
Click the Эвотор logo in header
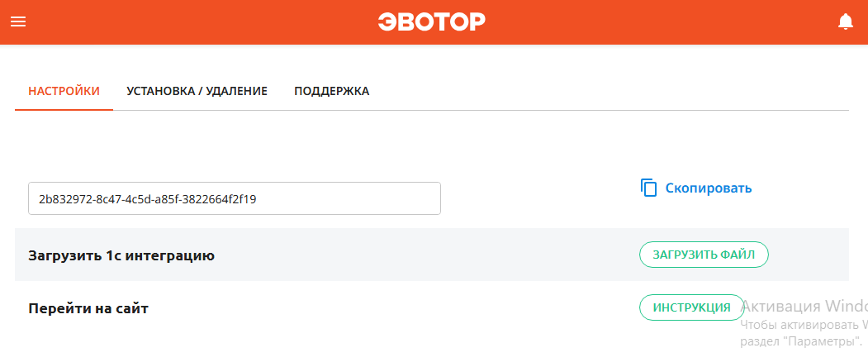(x=432, y=21)
